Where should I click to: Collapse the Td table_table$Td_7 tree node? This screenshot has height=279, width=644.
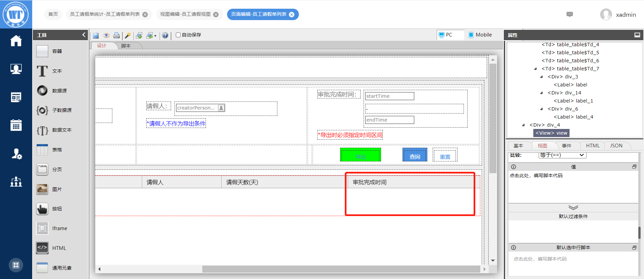click(x=535, y=69)
